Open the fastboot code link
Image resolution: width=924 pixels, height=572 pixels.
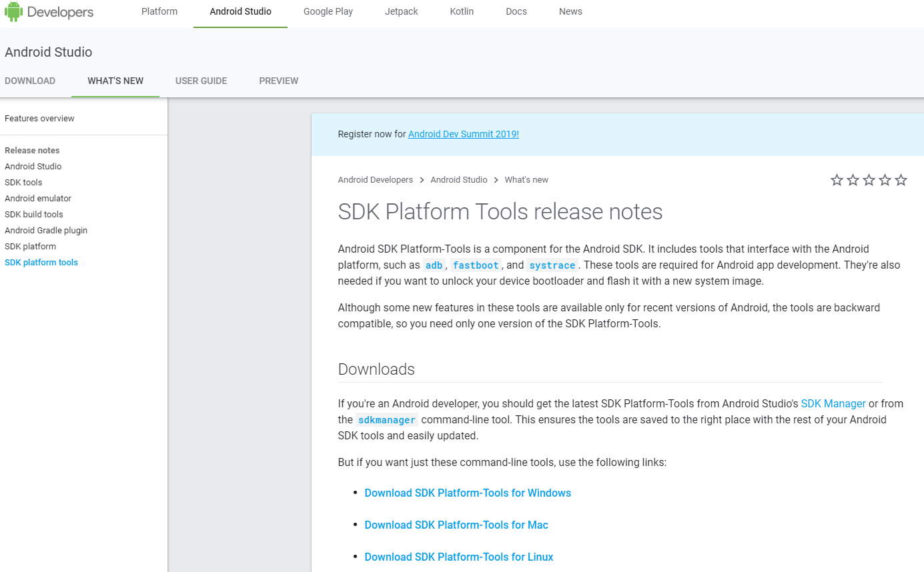coord(476,265)
